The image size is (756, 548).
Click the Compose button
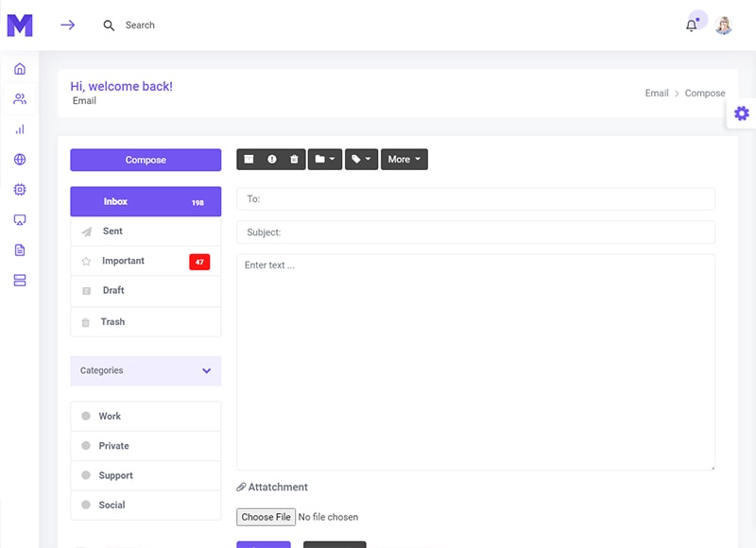(x=146, y=160)
